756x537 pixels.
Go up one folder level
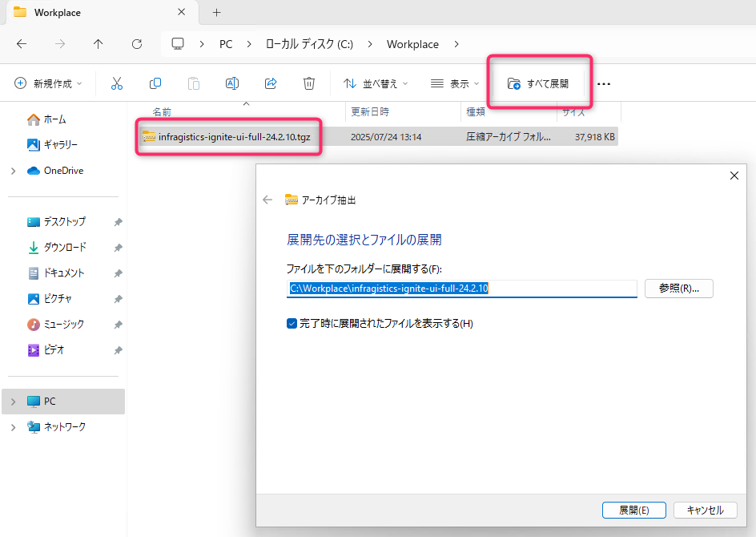coord(99,44)
